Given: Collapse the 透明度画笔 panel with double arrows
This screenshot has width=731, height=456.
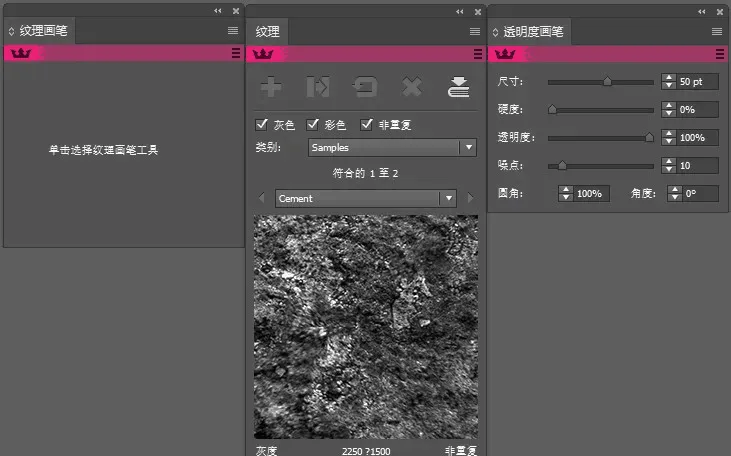Looking at the screenshot, I should click(x=702, y=12).
